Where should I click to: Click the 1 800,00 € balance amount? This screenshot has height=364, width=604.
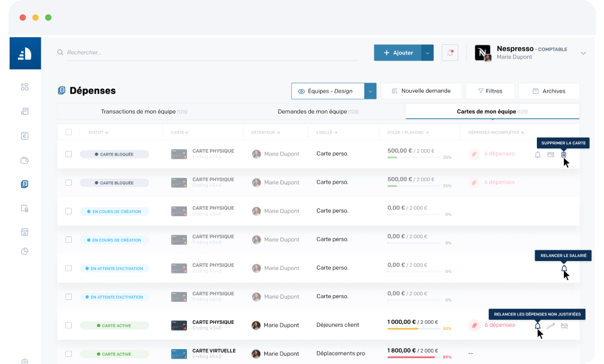coord(401,351)
